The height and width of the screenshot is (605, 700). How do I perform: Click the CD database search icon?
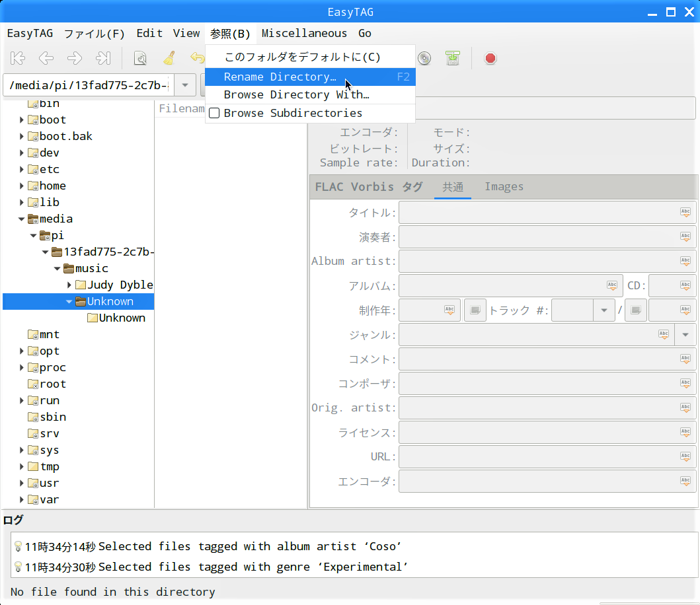[424, 58]
